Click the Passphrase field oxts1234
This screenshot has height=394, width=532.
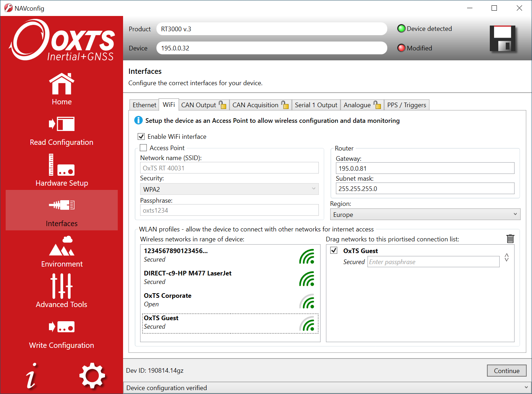(229, 210)
